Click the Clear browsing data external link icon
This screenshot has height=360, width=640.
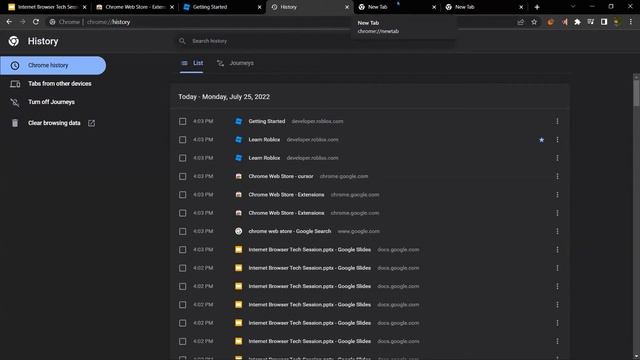[x=91, y=123]
